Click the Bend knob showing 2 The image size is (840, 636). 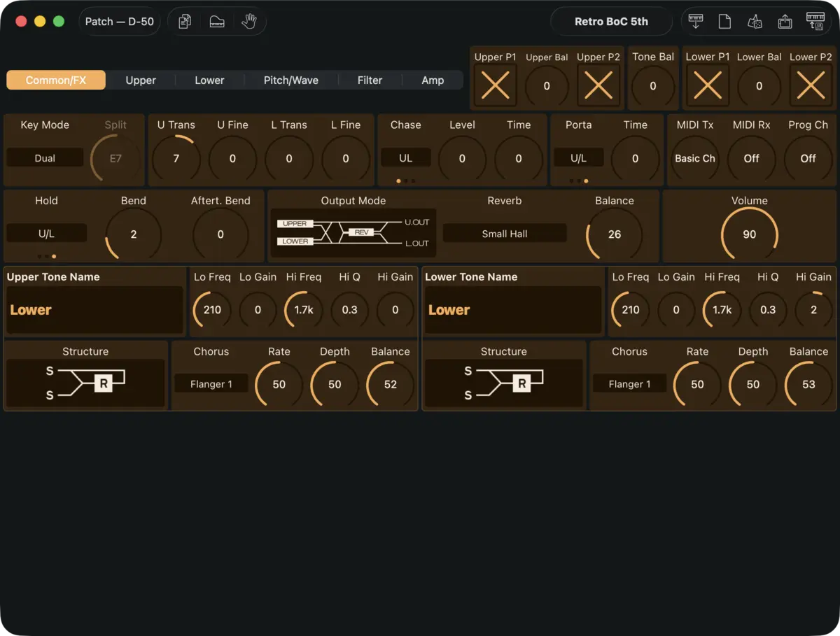pos(134,234)
